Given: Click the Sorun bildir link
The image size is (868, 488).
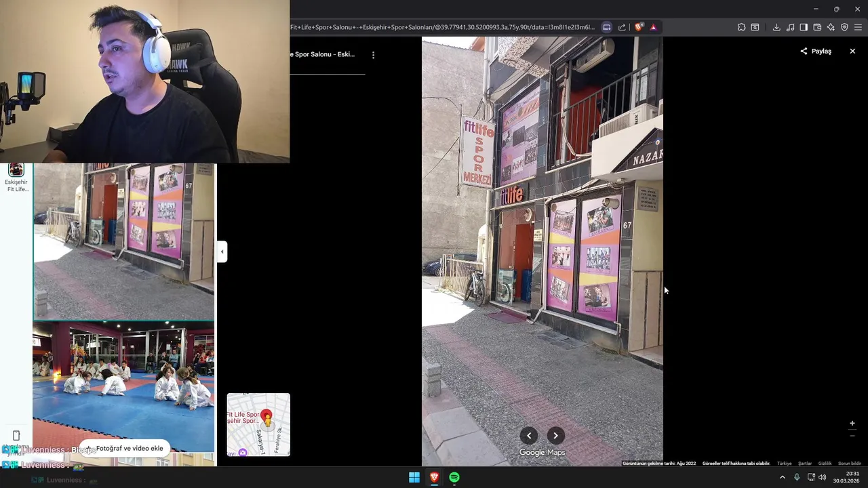Looking at the screenshot, I should 849,464.
